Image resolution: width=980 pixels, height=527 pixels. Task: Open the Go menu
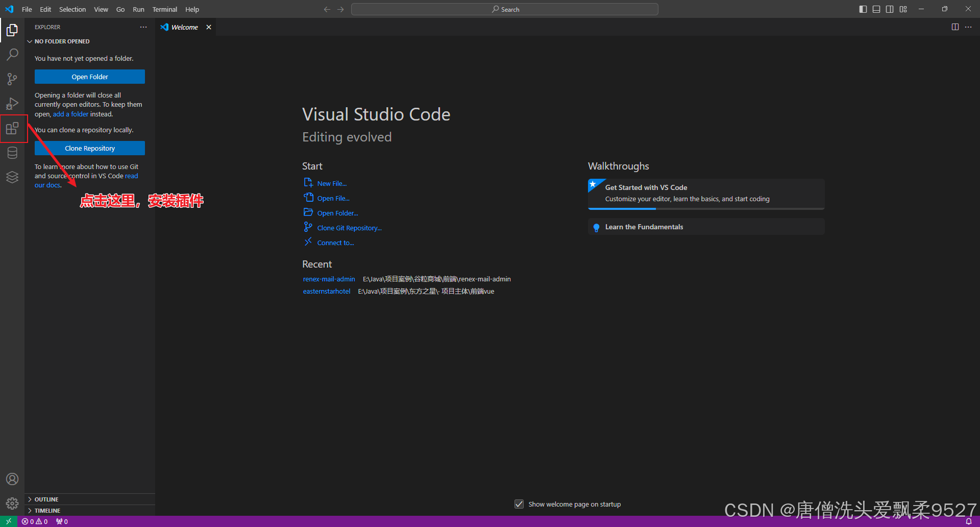(x=120, y=9)
